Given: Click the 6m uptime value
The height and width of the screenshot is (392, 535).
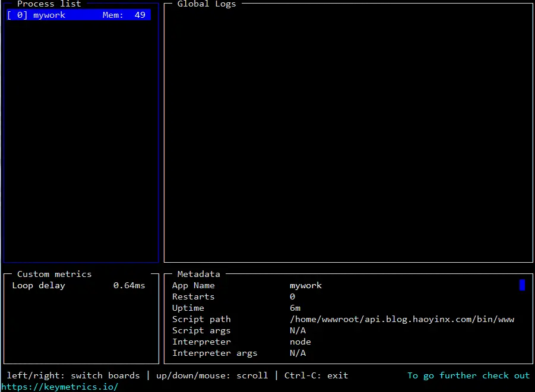Looking at the screenshot, I should pyautogui.click(x=295, y=308).
